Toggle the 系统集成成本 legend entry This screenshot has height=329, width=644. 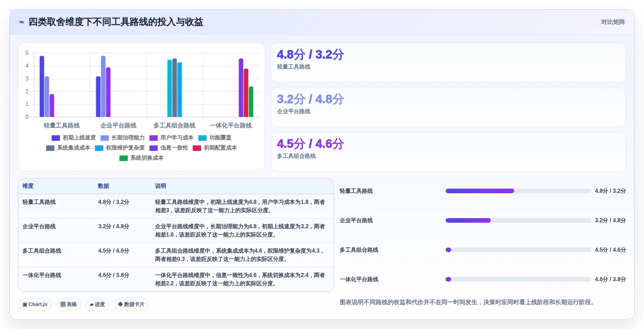click(68, 148)
